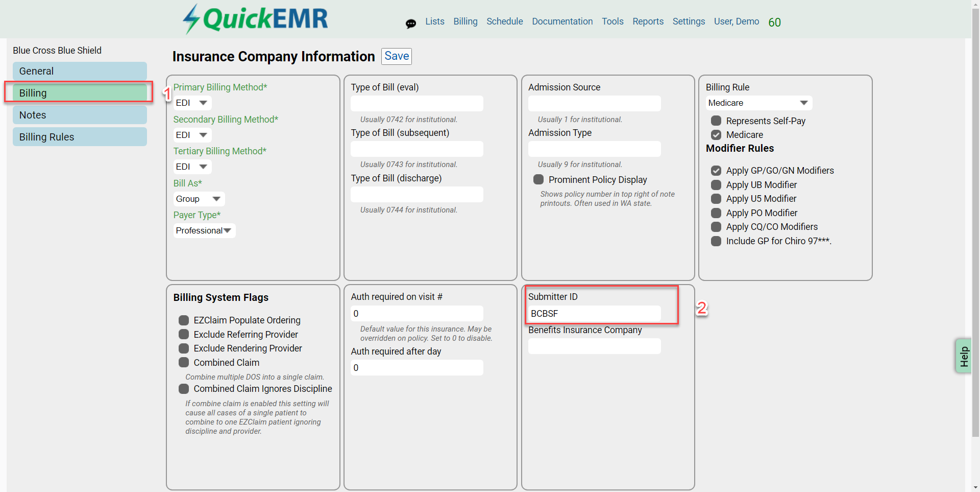Click 'Usually 1 for institutional.' hint

(x=580, y=120)
